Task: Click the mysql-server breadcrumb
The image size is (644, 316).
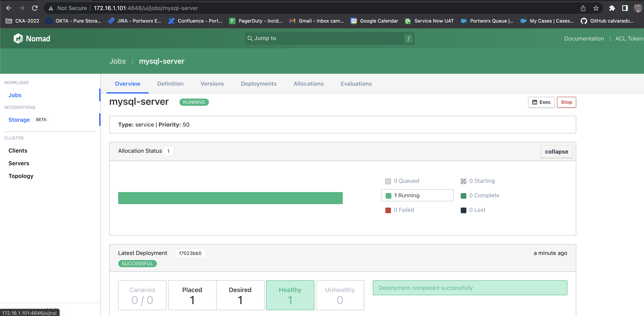Action: coord(162,61)
